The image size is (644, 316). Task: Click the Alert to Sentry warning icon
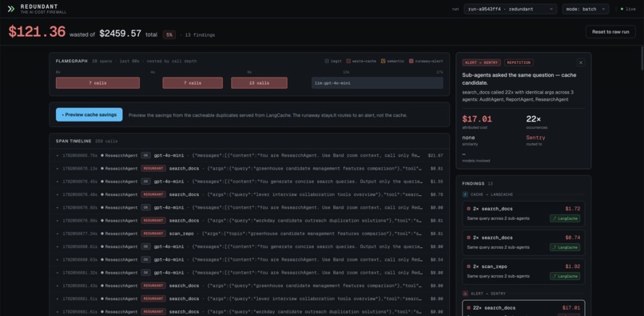tap(465, 294)
